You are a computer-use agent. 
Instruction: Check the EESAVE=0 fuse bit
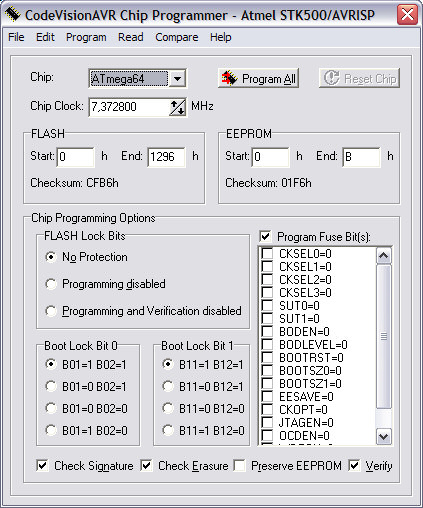267,397
